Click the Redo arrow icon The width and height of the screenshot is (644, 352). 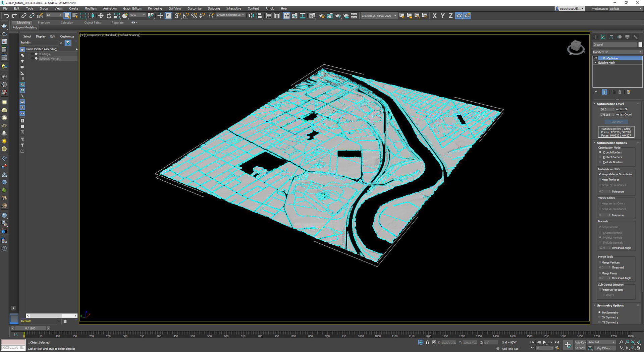click(x=14, y=16)
